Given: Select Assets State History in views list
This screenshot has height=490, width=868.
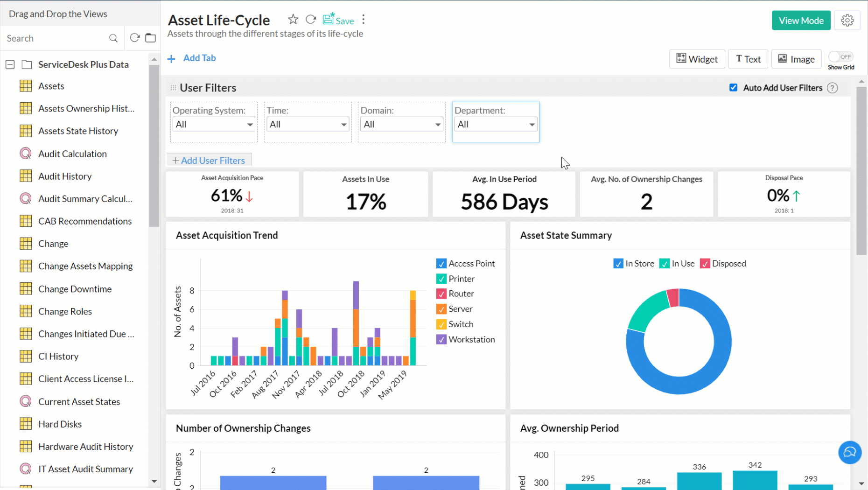Looking at the screenshot, I should [x=78, y=131].
